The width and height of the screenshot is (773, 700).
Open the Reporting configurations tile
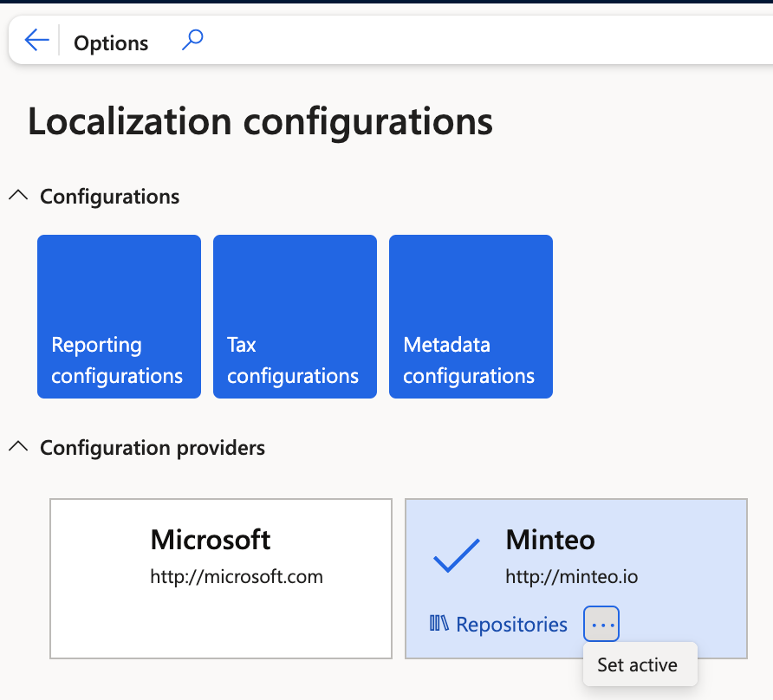coord(119,316)
